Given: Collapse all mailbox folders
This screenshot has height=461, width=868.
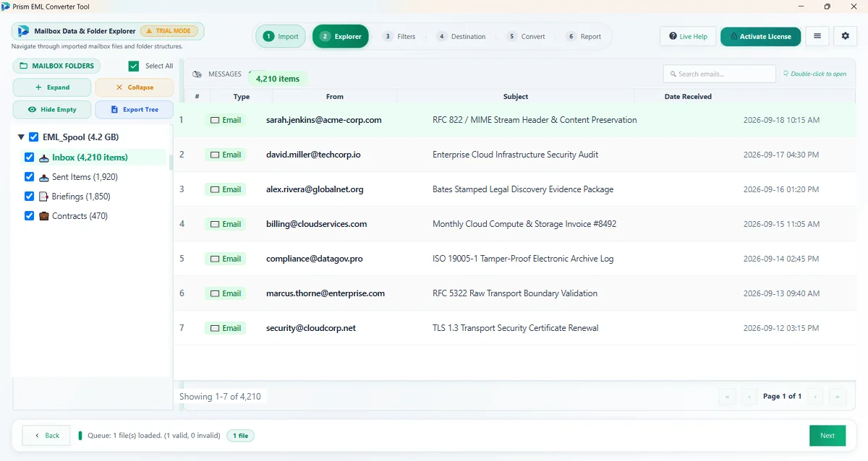Looking at the screenshot, I should pyautogui.click(x=135, y=87).
